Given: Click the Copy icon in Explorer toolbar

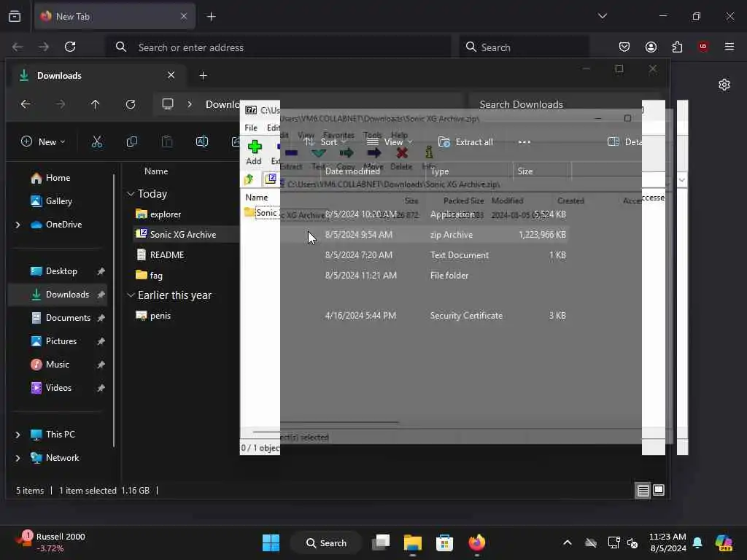Looking at the screenshot, I should [132, 142].
